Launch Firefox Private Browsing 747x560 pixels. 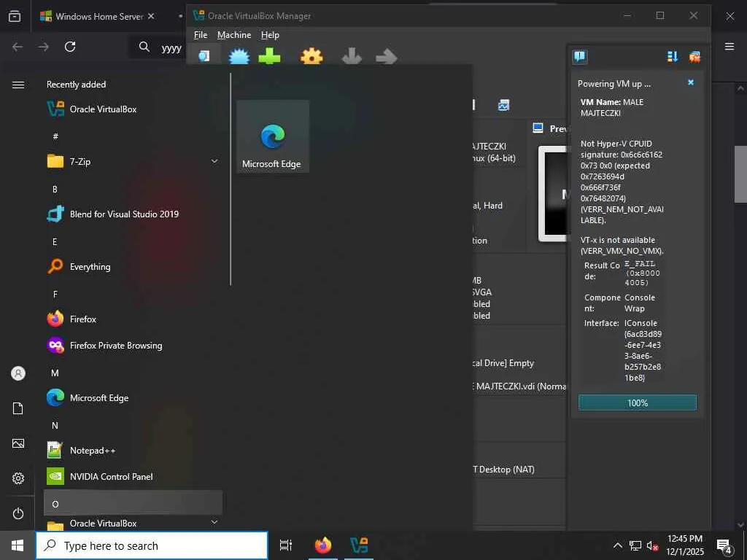click(x=133, y=345)
